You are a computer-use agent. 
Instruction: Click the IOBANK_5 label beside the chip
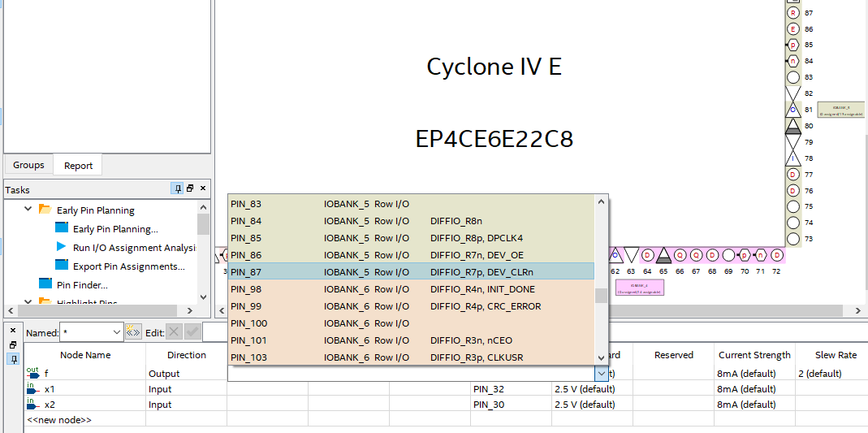coord(841,110)
